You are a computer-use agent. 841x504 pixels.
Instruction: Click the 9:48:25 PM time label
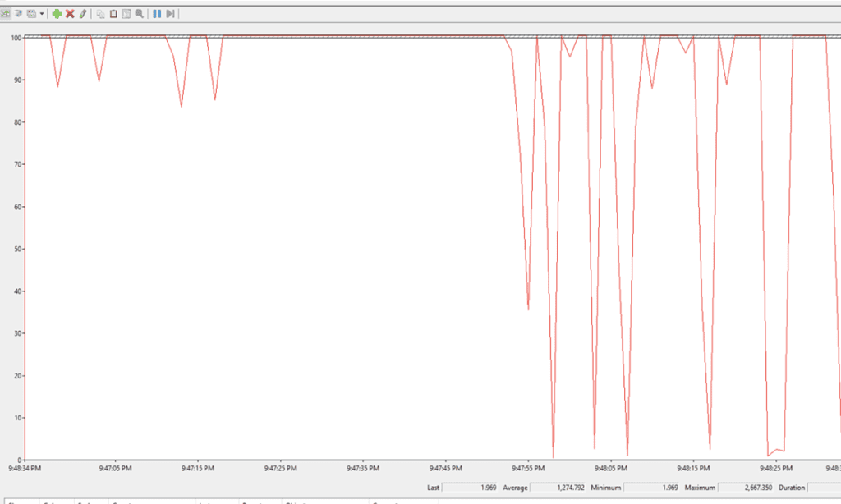coord(776,468)
